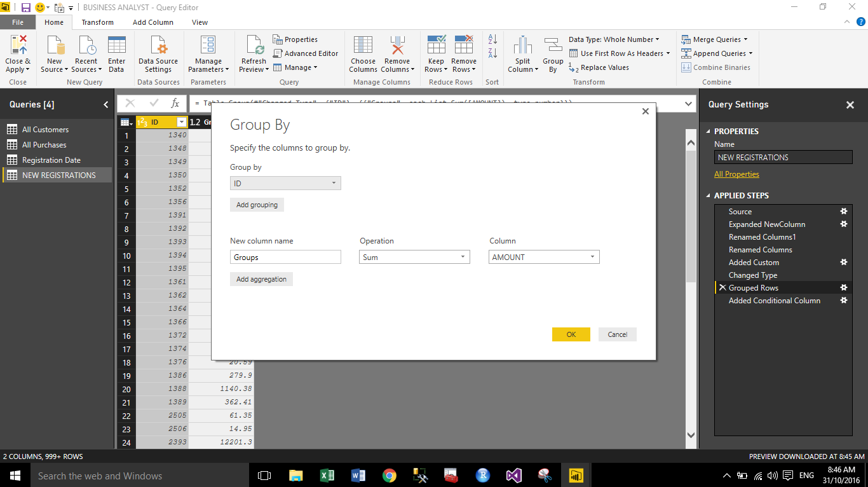This screenshot has width=868, height=487.
Task: Click the Close & Apply icon
Action: [x=18, y=46]
